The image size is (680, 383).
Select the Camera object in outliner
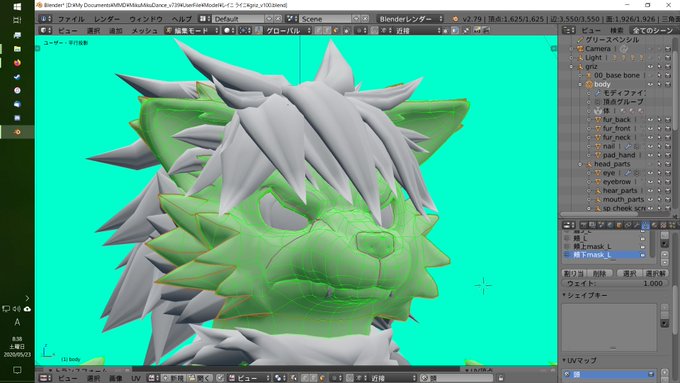(598, 49)
